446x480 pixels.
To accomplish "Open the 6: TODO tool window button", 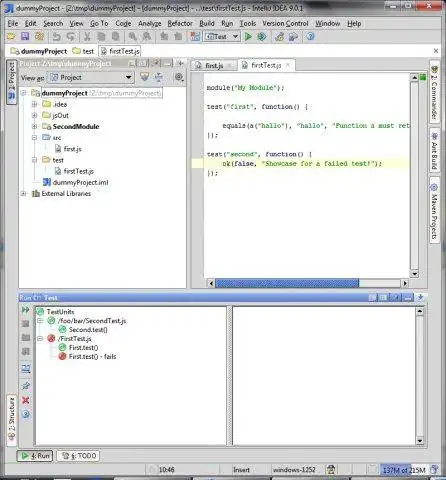I will coord(79,456).
